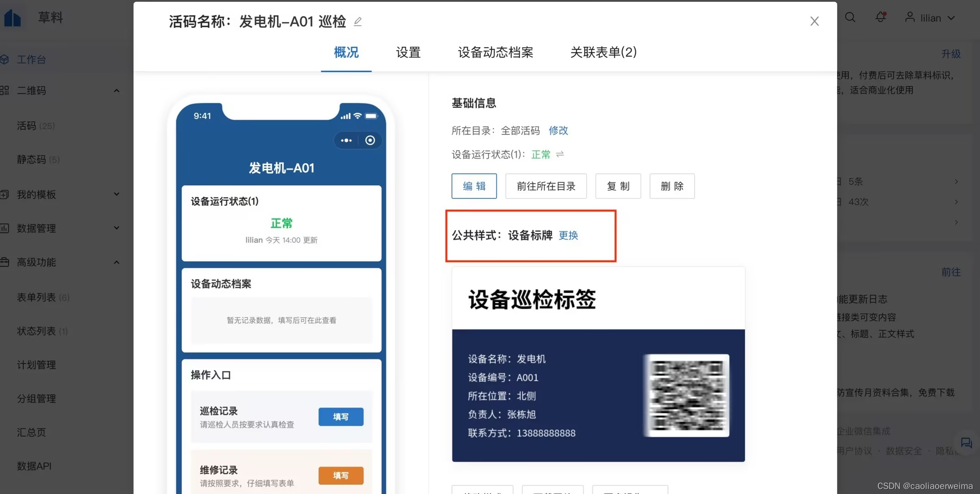Click the status switch arrows next to 正常
Screen dimensions: 980x494
(x=560, y=155)
